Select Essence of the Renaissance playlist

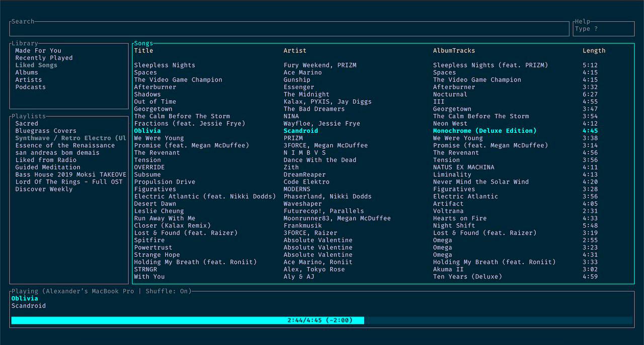65,146
